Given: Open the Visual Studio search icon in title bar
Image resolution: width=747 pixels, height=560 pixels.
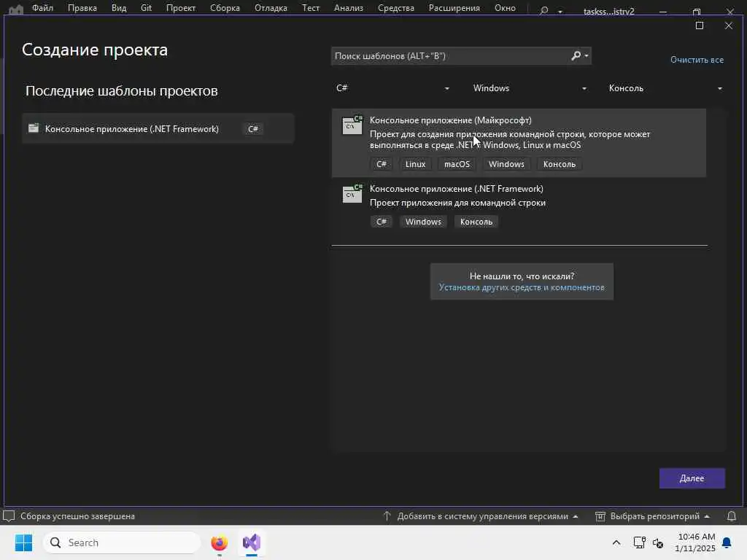Looking at the screenshot, I should click(x=543, y=10).
